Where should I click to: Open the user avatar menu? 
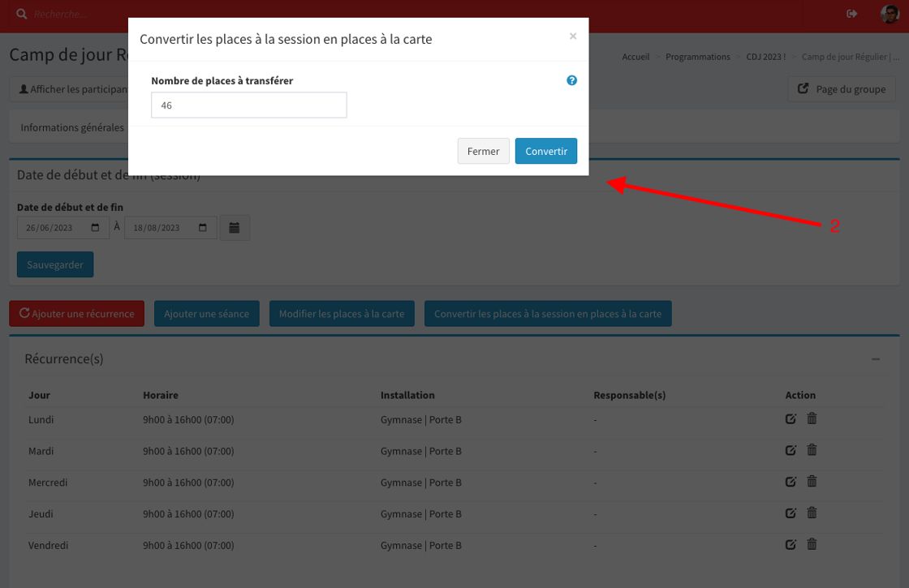coord(889,14)
